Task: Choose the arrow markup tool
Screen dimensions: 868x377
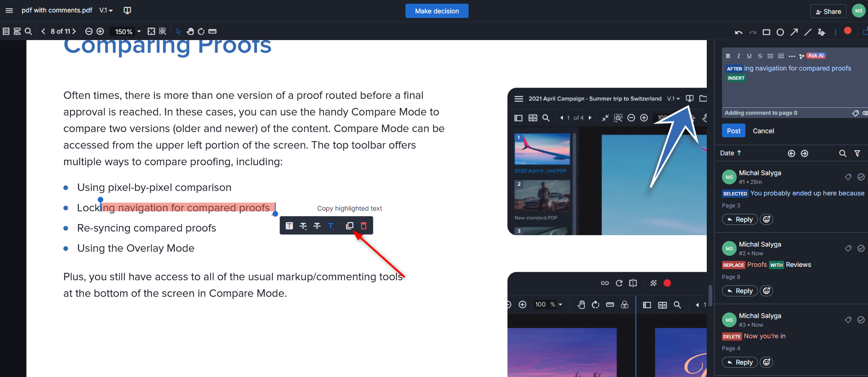Action: point(794,32)
